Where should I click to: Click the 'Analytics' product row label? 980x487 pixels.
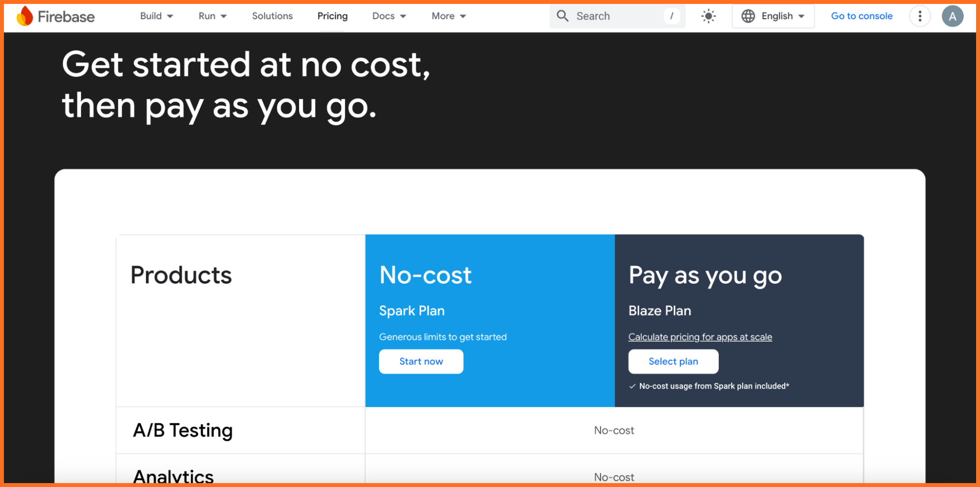pyautogui.click(x=174, y=477)
